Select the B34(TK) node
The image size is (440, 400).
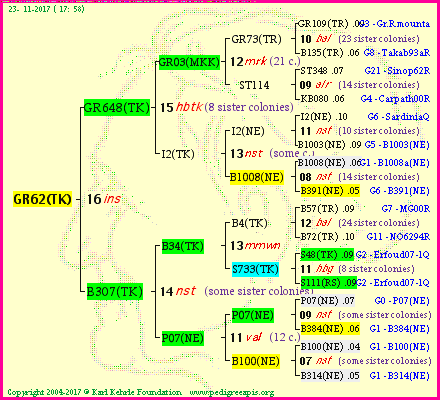point(183,246)
